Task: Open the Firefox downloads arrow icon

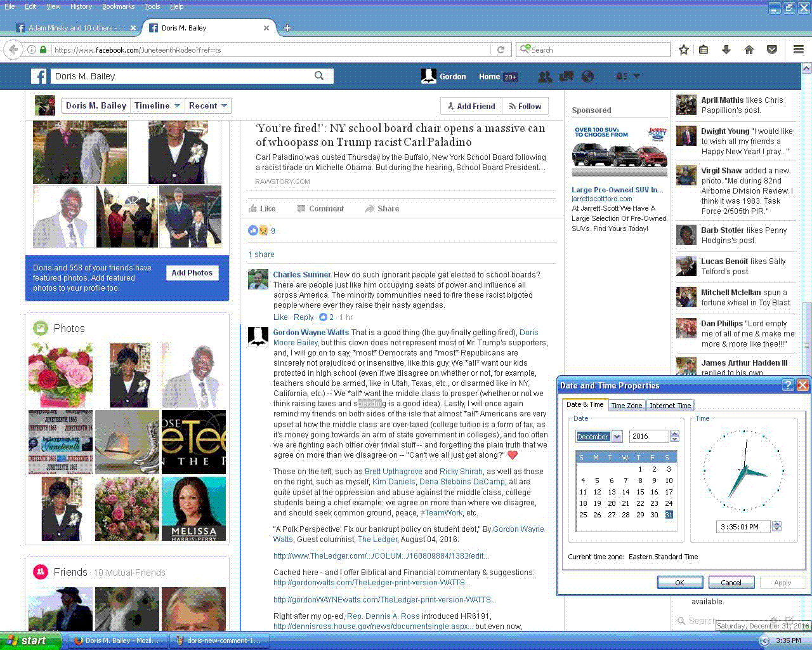Action: (x=726, y=50)
